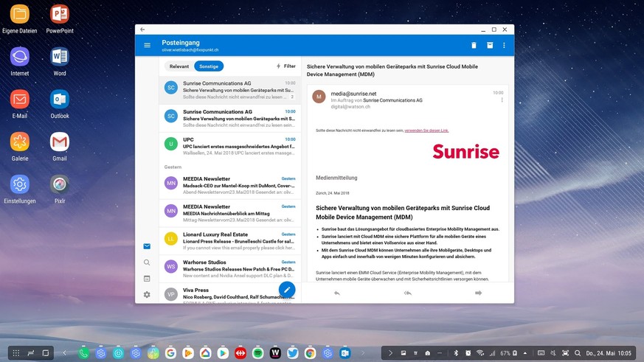The height and width of the screenshot is (362, 644).
Task: Open the three-dot overflow menu in header
Action: [505, 46]
